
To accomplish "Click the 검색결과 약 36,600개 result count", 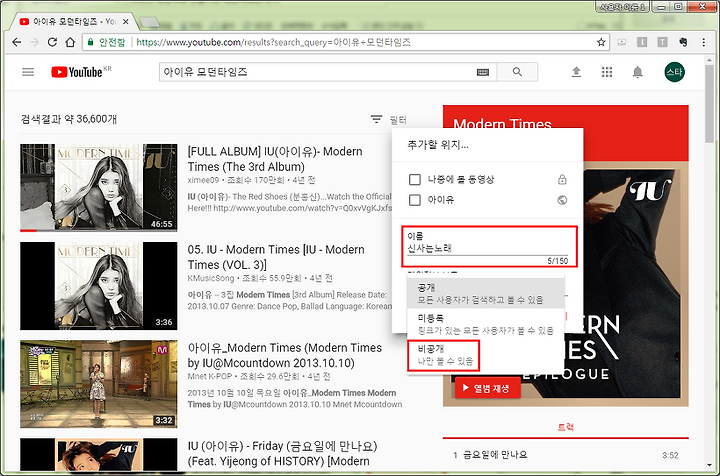I will (x=69, y=119).
